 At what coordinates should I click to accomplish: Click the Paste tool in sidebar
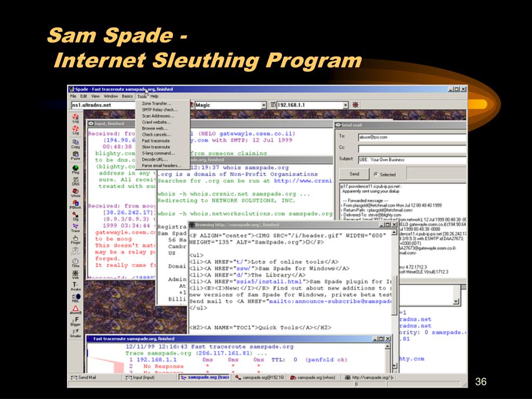(x=75, y=155)
